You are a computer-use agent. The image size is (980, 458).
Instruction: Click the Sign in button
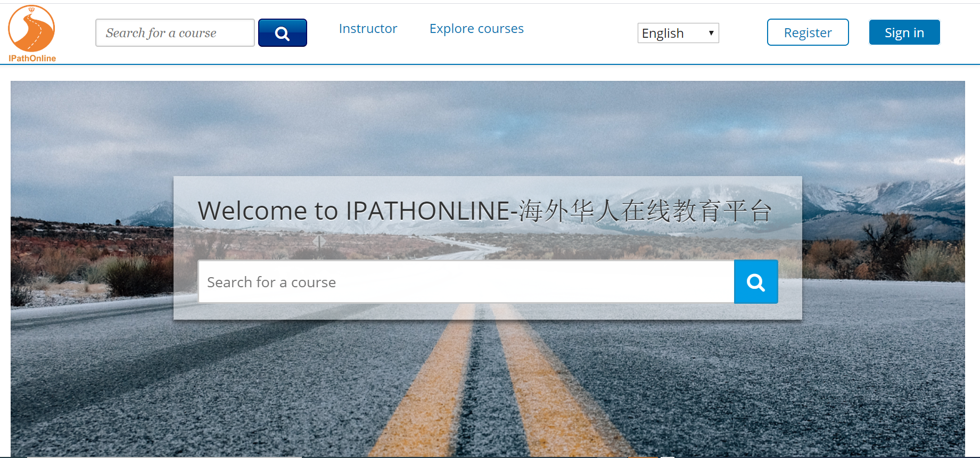coord(904,32)
